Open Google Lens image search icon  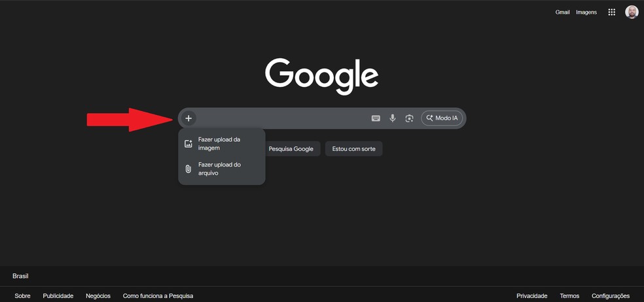pos(409,118)
